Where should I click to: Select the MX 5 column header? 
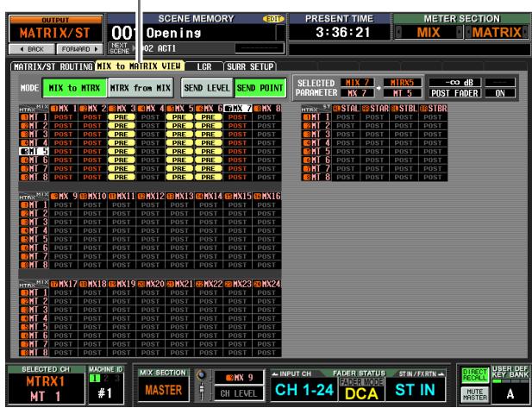tap(179, 109)
